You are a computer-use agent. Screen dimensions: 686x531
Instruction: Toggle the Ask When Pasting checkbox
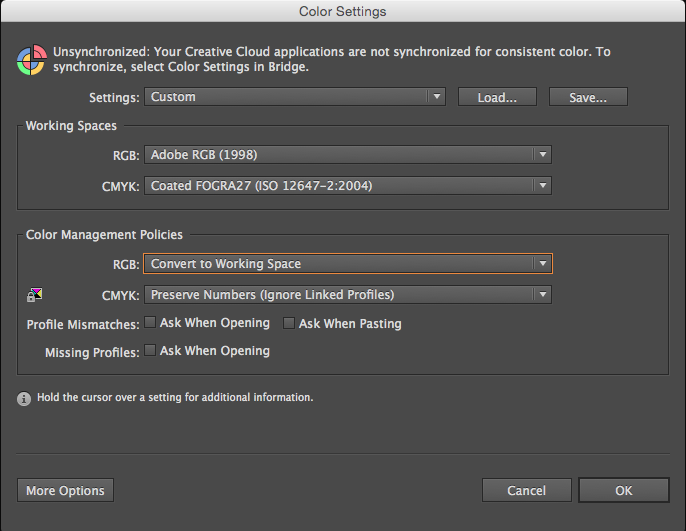[289, 323]
